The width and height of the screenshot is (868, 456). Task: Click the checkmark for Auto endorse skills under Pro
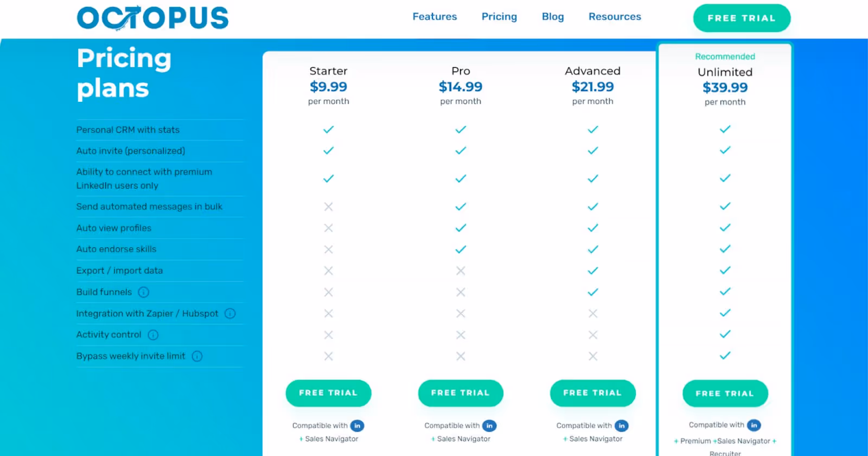[460, 249]
